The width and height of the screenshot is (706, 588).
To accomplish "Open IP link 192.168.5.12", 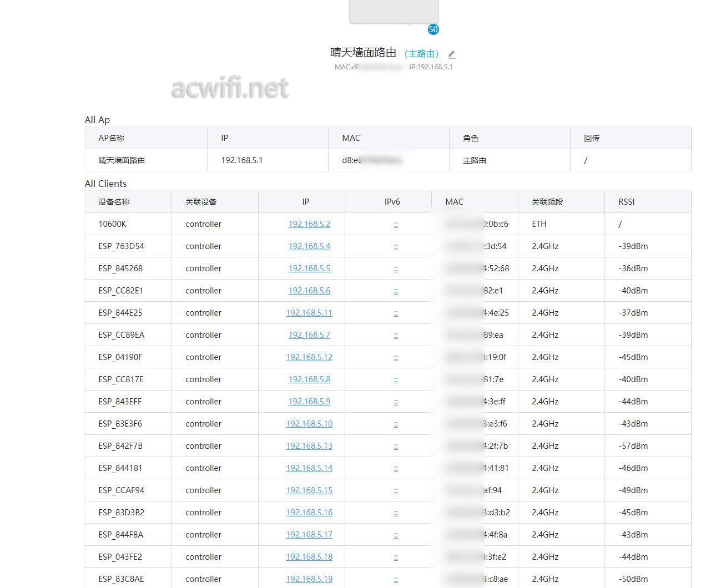I will (309, 357).
